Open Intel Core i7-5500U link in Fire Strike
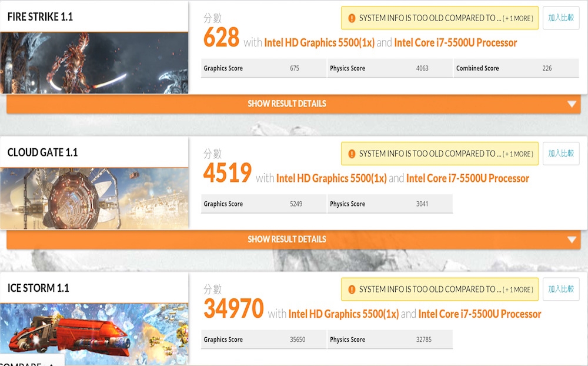The width and height of the screenshot is (588, 366). (x=456, y=43)
